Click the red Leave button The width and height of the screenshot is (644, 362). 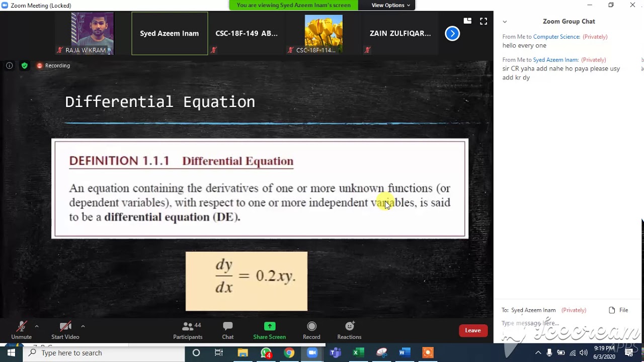pyautogui.click(x=473, y=330)
